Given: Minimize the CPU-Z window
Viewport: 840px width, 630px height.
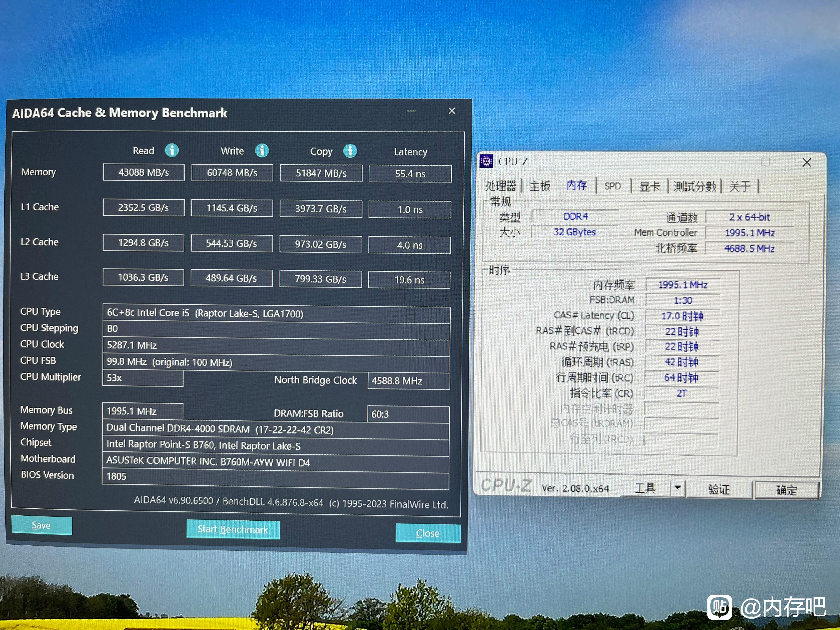Looking at the screenshot, I should pyautogui.click(x=725, y=162).
